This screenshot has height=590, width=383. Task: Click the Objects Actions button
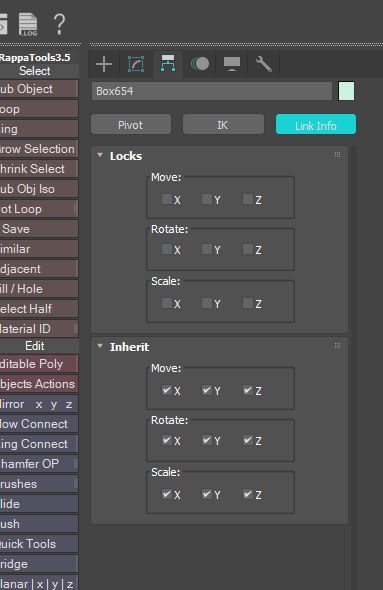point(39,384)
